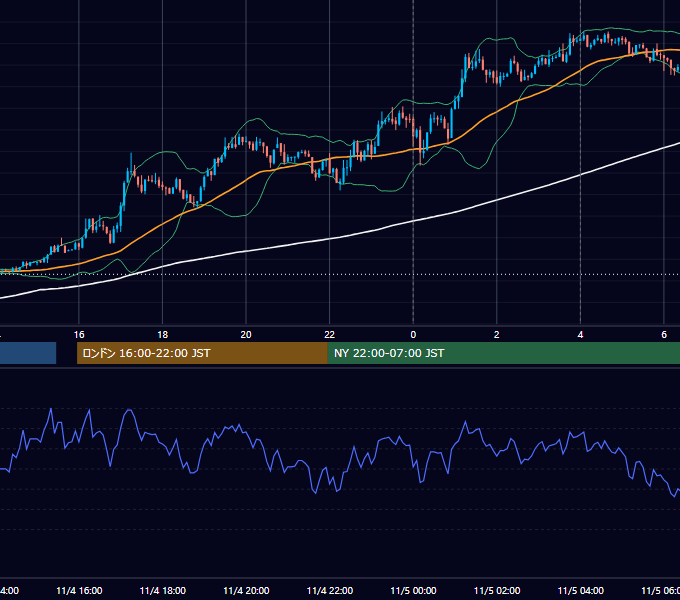The height and width of the screenshot is (600, 680).
Task: Click the 11/4 22:00 date label
Action: pos(330,591)
